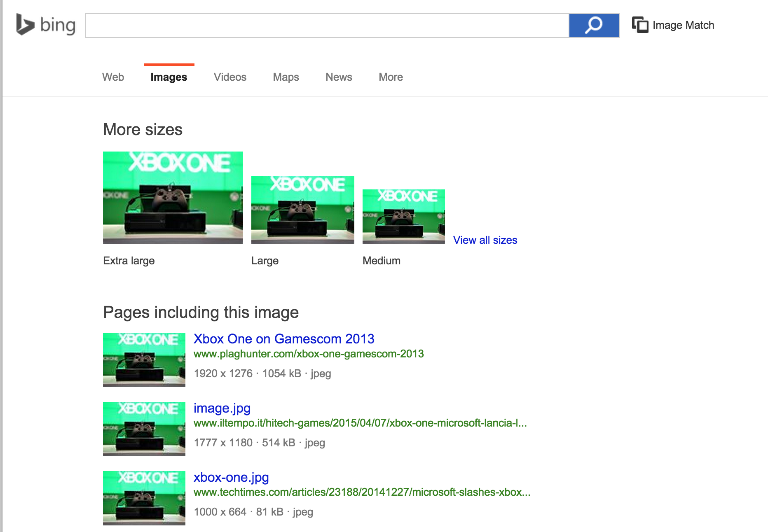Open the Medium size Xbox thumbnail
The image size is (768, 532).
click(403, 217)
